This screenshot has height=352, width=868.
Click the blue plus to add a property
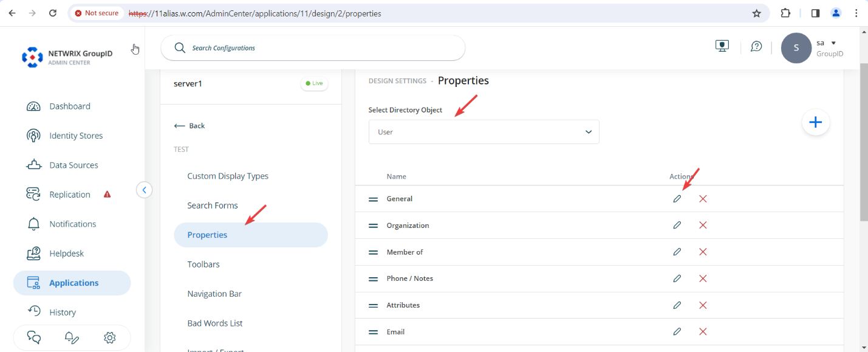(815, 122)
